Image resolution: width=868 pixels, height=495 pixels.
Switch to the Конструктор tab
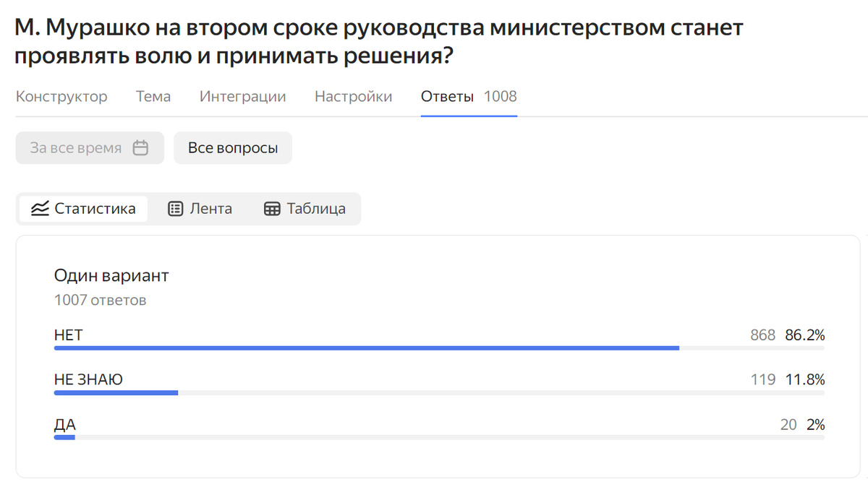[x=62, y=95]
